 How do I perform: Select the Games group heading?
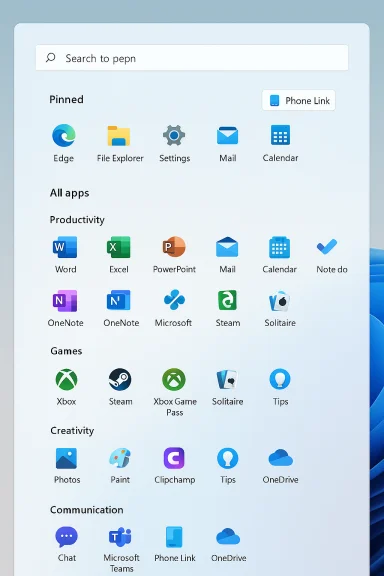66,351
